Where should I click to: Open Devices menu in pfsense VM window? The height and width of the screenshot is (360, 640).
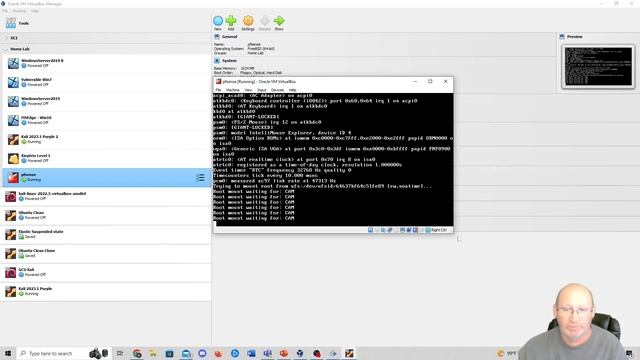pos(277,90)
